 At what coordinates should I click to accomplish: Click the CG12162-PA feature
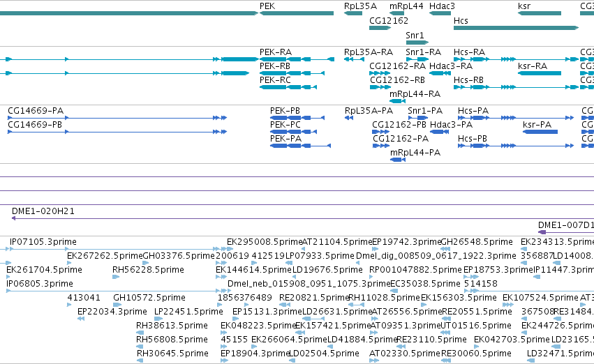pyautogui.click(x=381, y=146)
